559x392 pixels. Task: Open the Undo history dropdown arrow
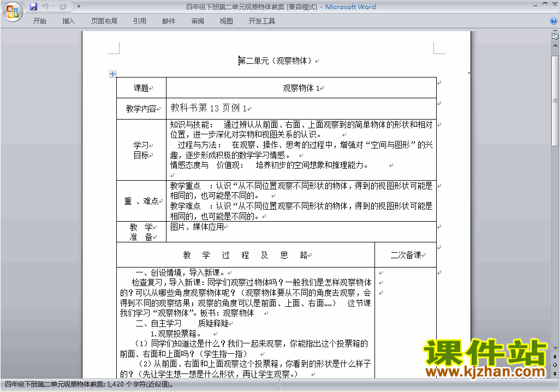tap(53, 7)
